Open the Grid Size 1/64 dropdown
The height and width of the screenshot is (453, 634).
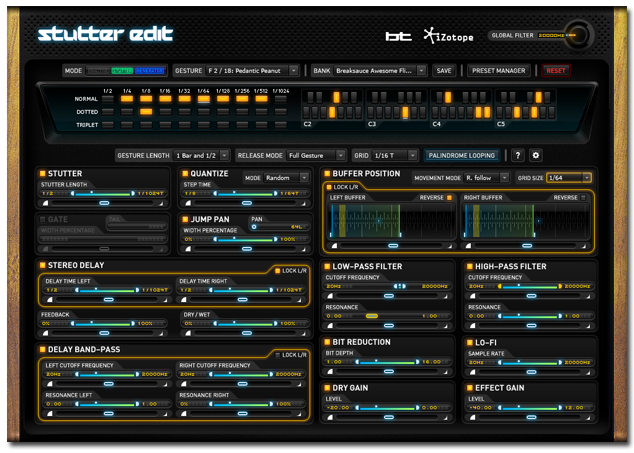click(x=568, y=178)
